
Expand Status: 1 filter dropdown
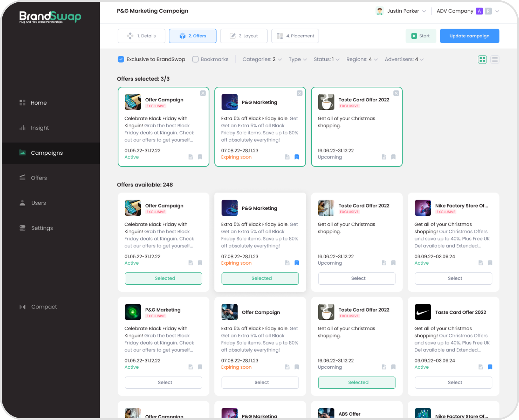pyautogui.click(x=327, y=59)
